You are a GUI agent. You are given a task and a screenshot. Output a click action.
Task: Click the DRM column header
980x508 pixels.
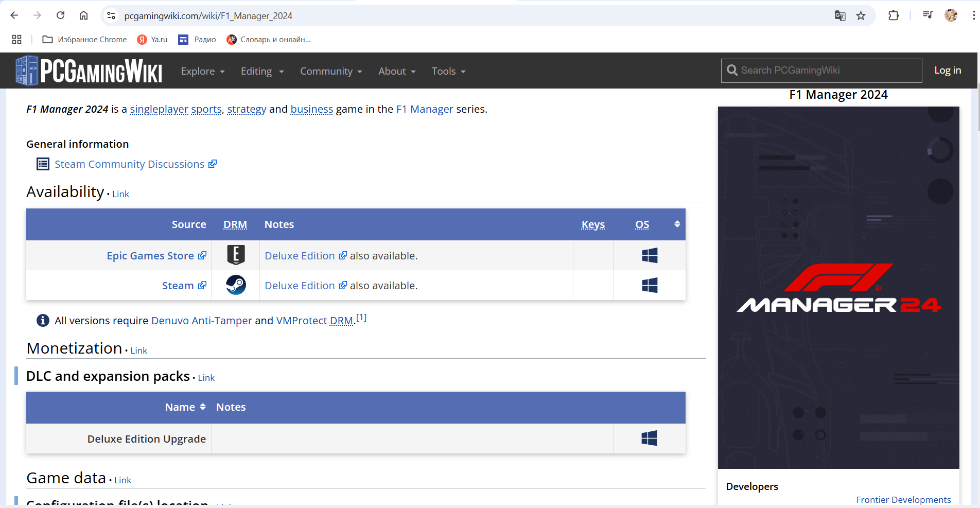[235, 224]
